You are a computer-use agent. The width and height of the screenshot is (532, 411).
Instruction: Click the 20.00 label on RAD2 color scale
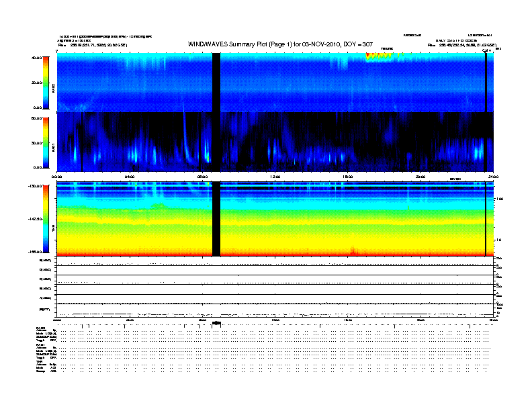(36, 83)
